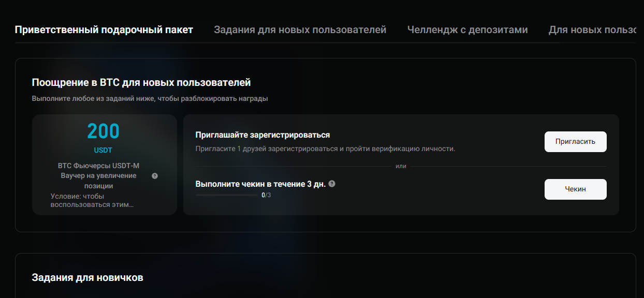Screen dimensions: 644x298
Task: Click the 'Условие: чтобы воспользоваться этим…' text
Action: coord(92,201)
